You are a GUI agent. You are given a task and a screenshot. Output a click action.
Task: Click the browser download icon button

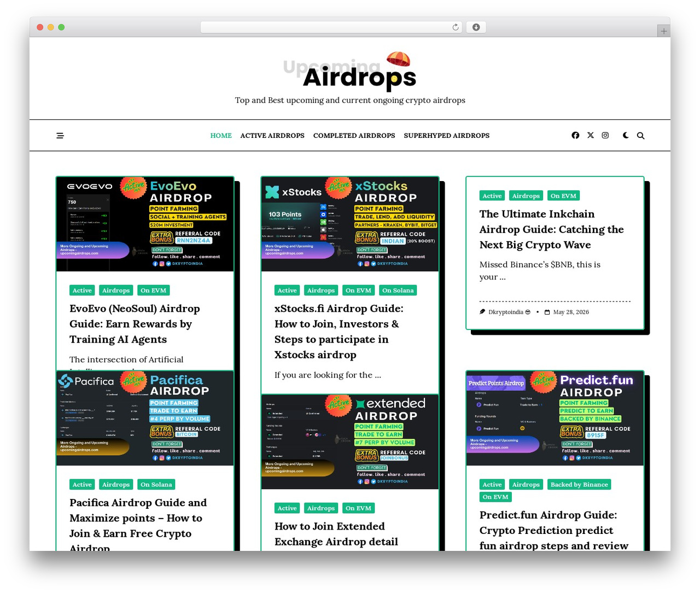pos(476,27)
